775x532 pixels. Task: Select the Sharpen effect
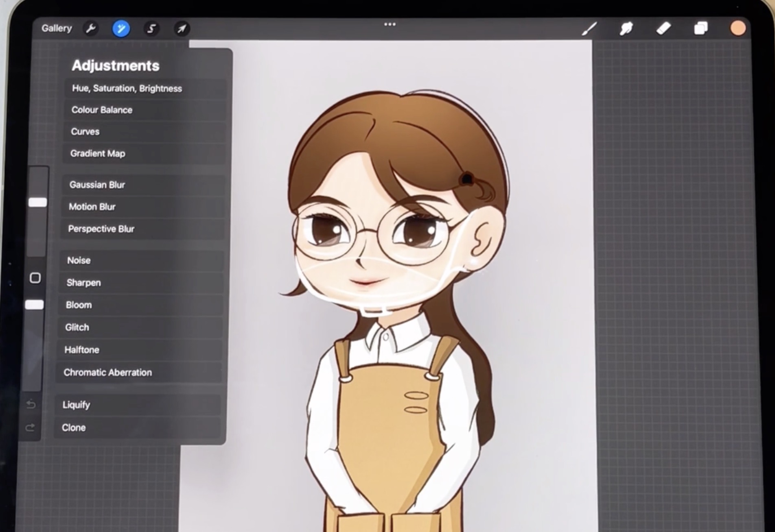[x=141, y=283]
